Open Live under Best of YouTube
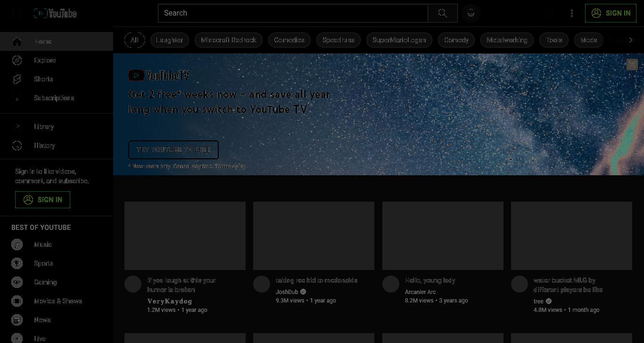This screenshot has width=644, height=343. 57,336
